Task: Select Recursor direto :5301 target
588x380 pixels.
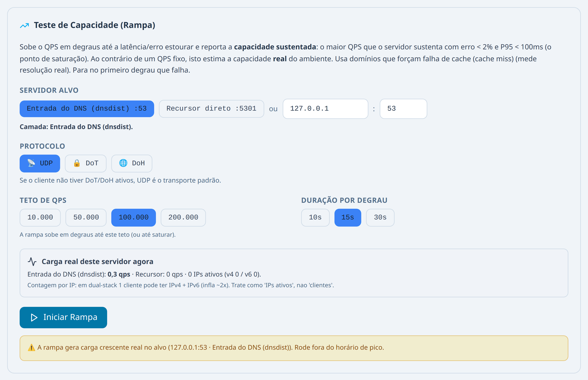Action: tap(212, 109)
